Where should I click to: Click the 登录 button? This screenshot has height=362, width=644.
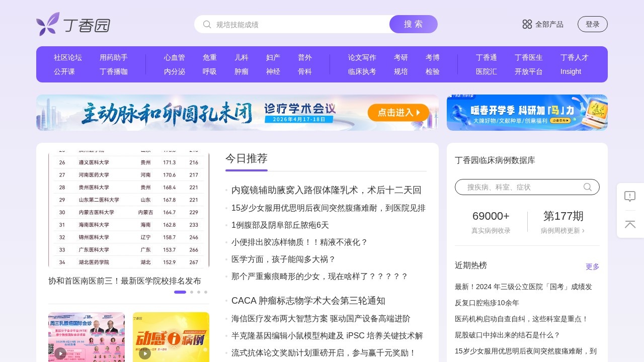coord(593,24)
